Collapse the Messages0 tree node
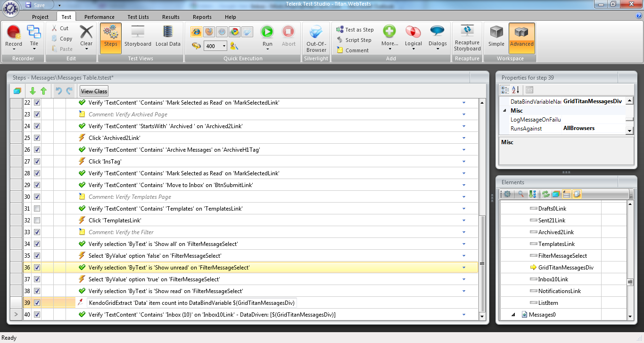 (513, 315)
